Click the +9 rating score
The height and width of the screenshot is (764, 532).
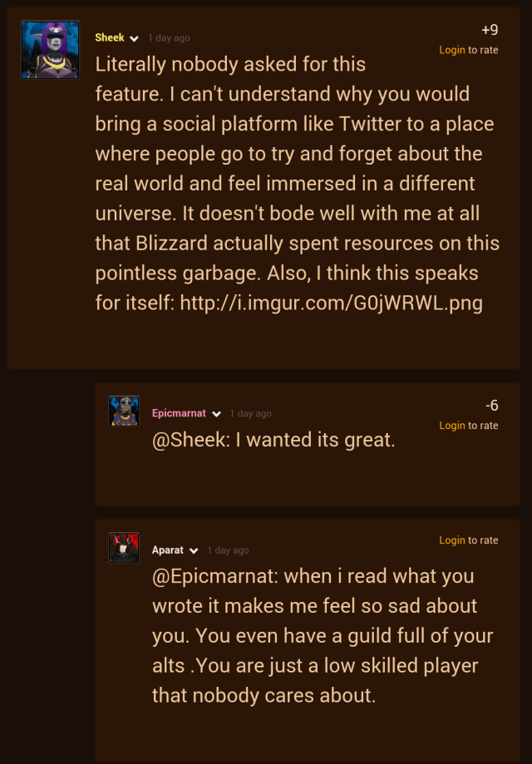coord(490,30)
